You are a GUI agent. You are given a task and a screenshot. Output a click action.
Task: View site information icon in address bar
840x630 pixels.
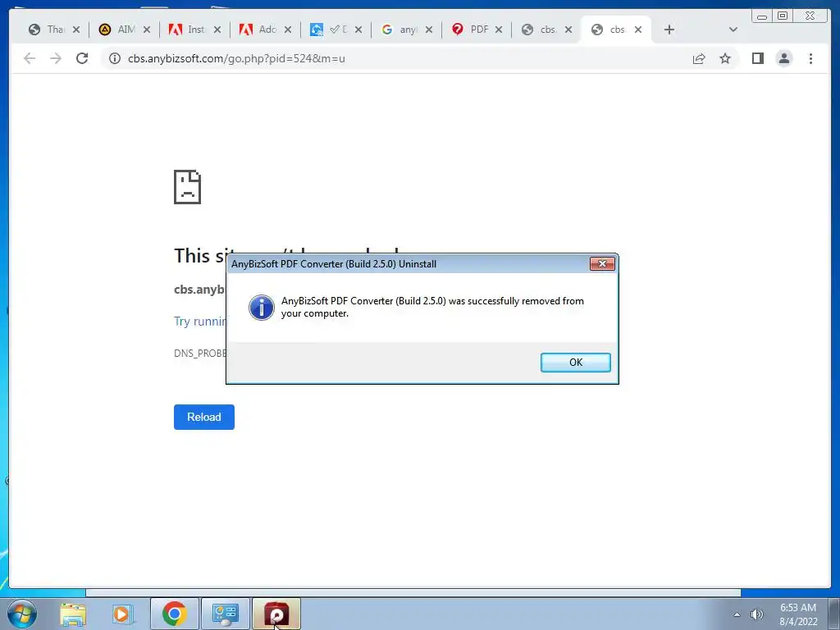[115, 58]
